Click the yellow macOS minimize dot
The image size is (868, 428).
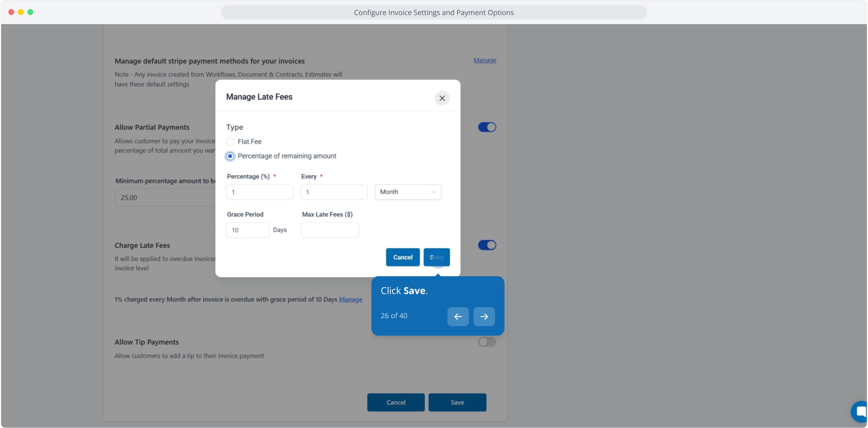pos(21,12)
